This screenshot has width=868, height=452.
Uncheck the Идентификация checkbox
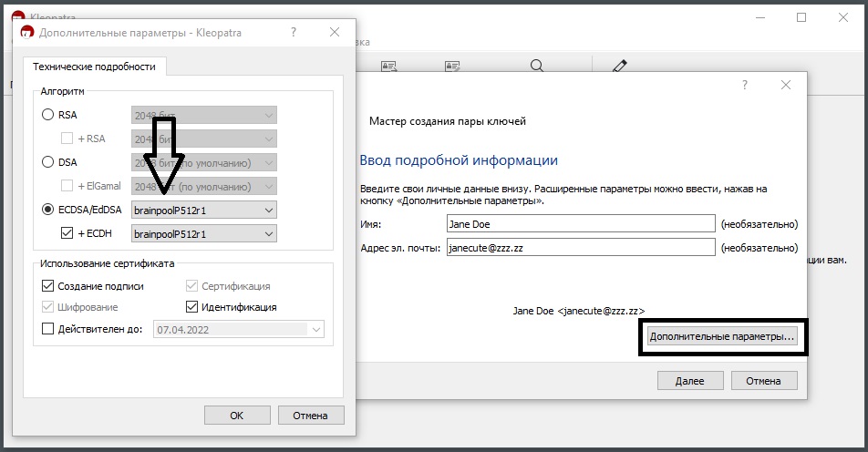click(x=191, y=306)
